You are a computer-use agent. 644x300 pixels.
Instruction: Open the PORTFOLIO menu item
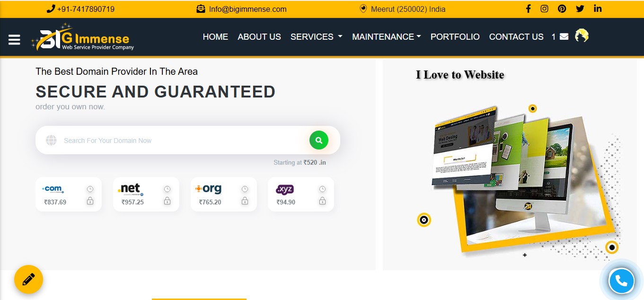pos(455,37)
